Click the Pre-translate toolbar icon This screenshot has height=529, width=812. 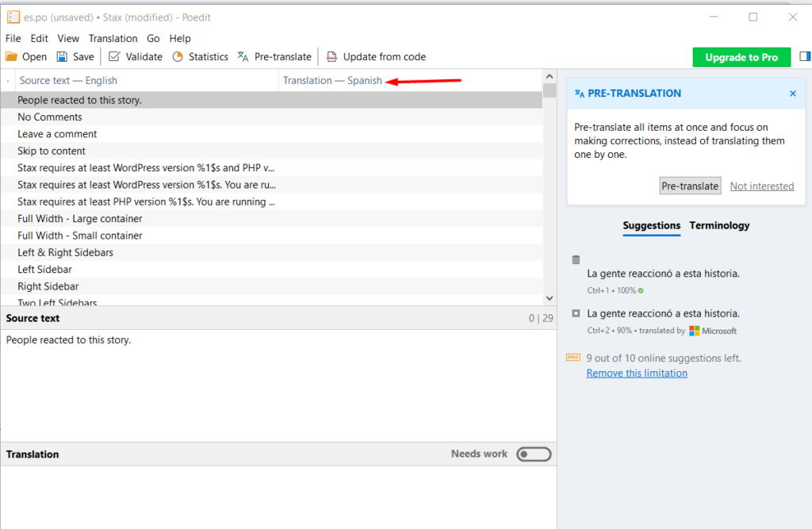243,56
